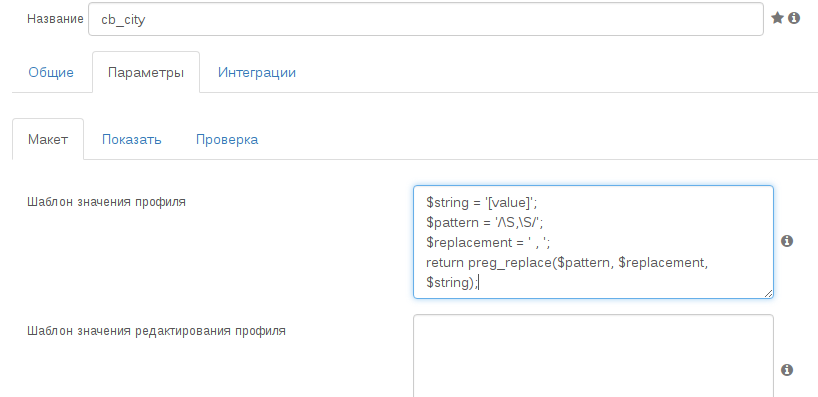Focus the empty edit profile template textarea
The image size is (818, 397).
point(593,356)
